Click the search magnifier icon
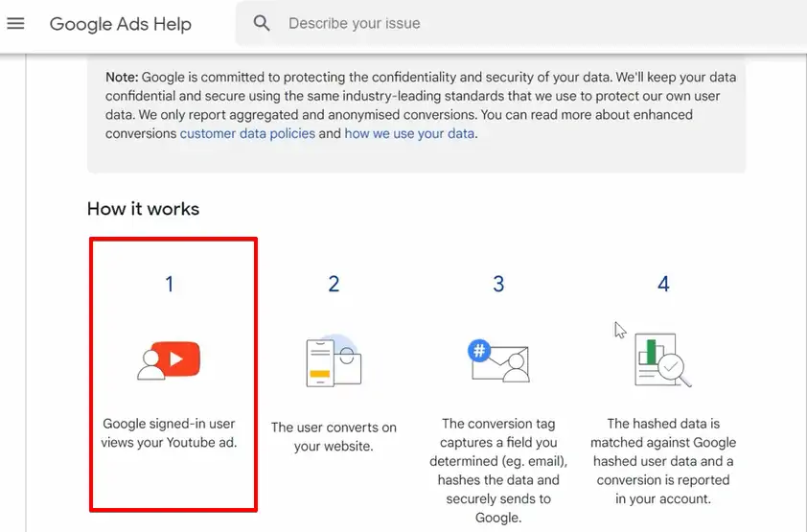The width and height of the screenshot is (807, 532). (x=262, y=23)
